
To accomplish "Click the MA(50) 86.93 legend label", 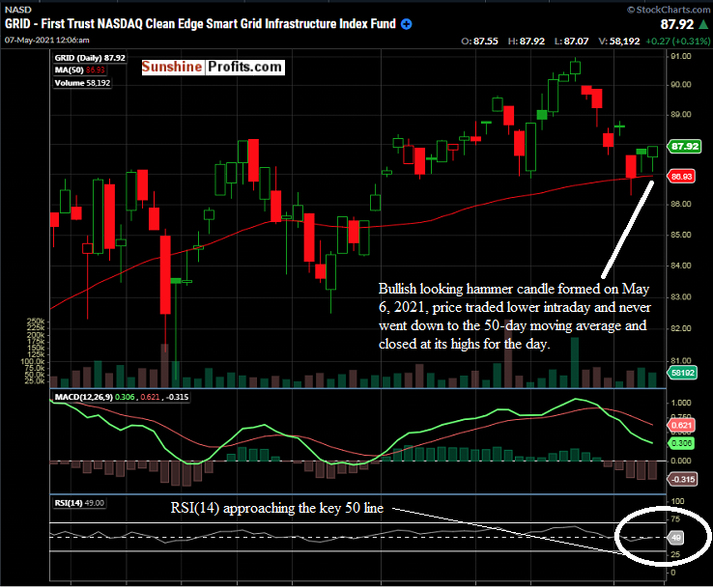I will pos(79,70).
